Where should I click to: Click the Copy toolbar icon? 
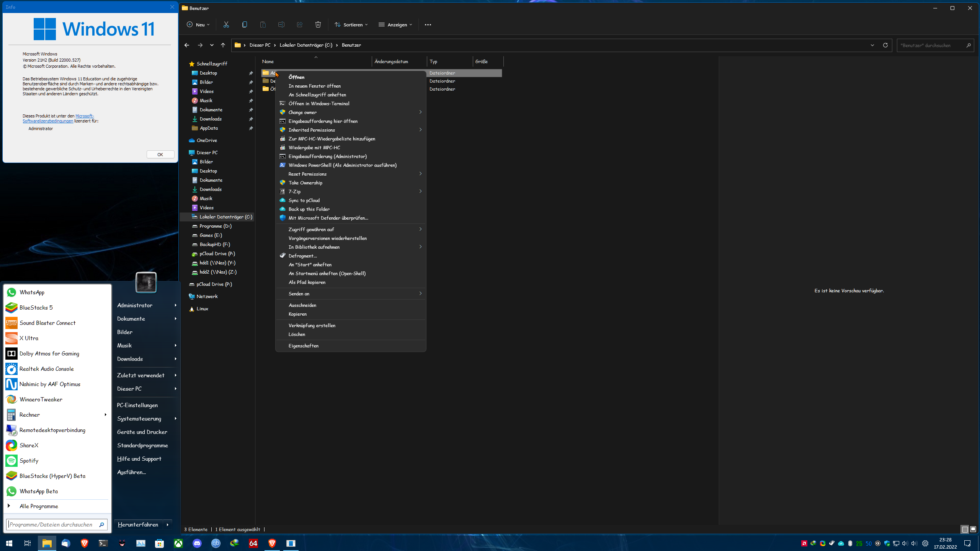pos(244,24)
